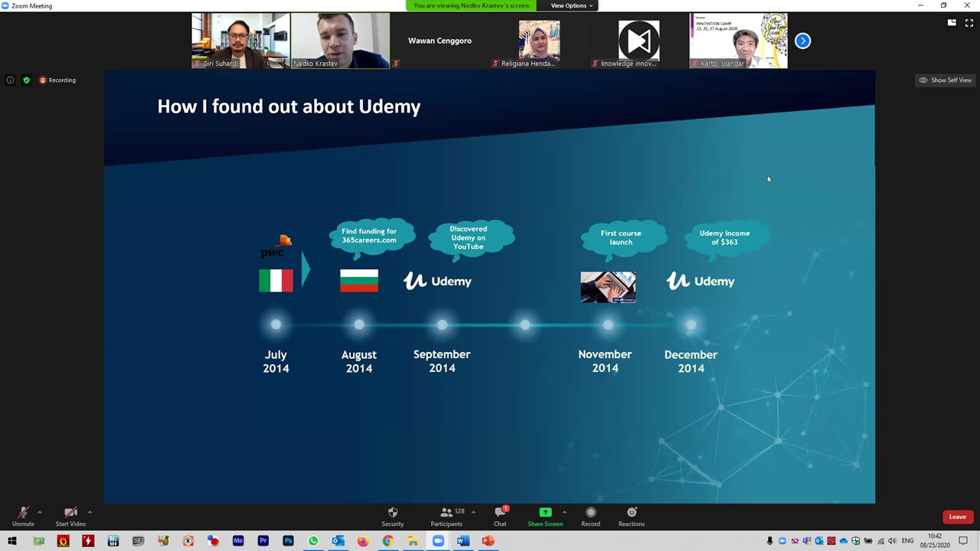The height and width of the screenshot is (551, 980).
Task: Click the green encryption shield icon
Action: 26,80
